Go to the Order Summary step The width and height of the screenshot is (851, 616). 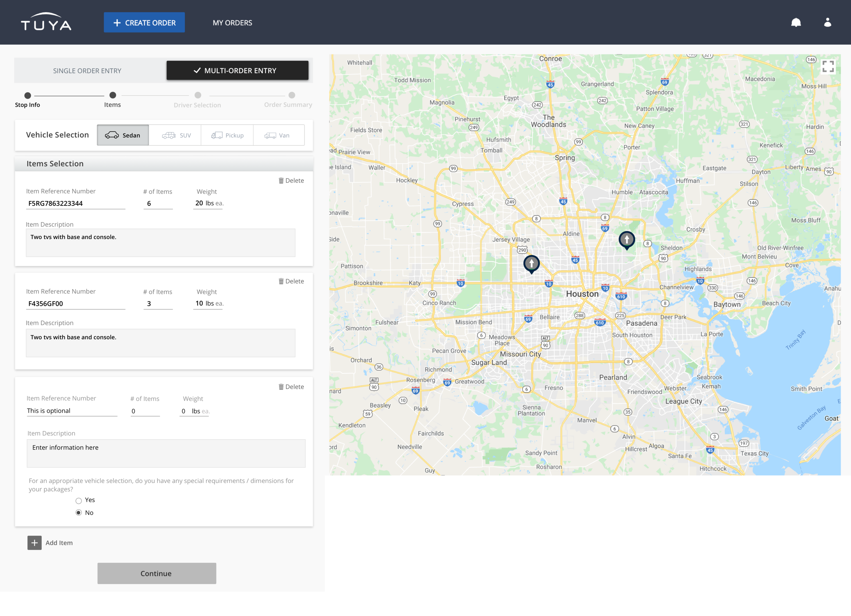288,100
